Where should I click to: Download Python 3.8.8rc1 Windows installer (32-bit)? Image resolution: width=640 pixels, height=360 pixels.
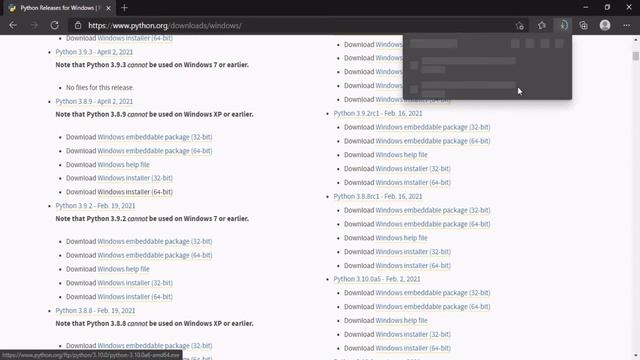pos(413,251)
